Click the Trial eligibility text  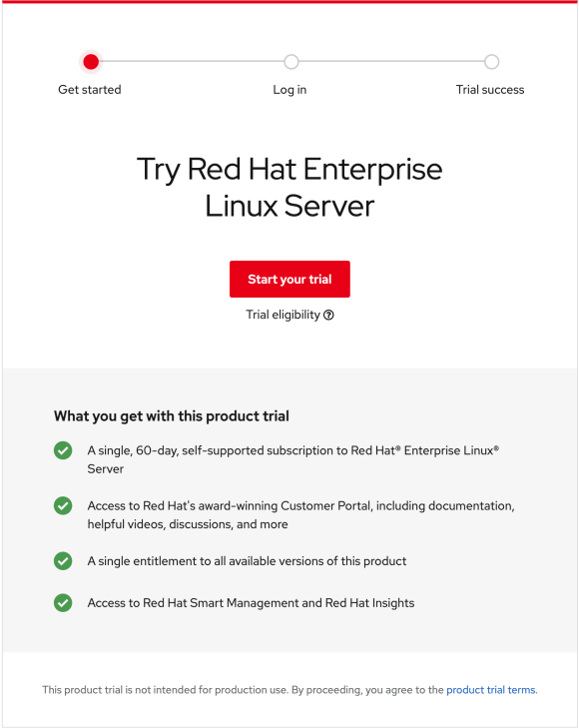point(283,315)
